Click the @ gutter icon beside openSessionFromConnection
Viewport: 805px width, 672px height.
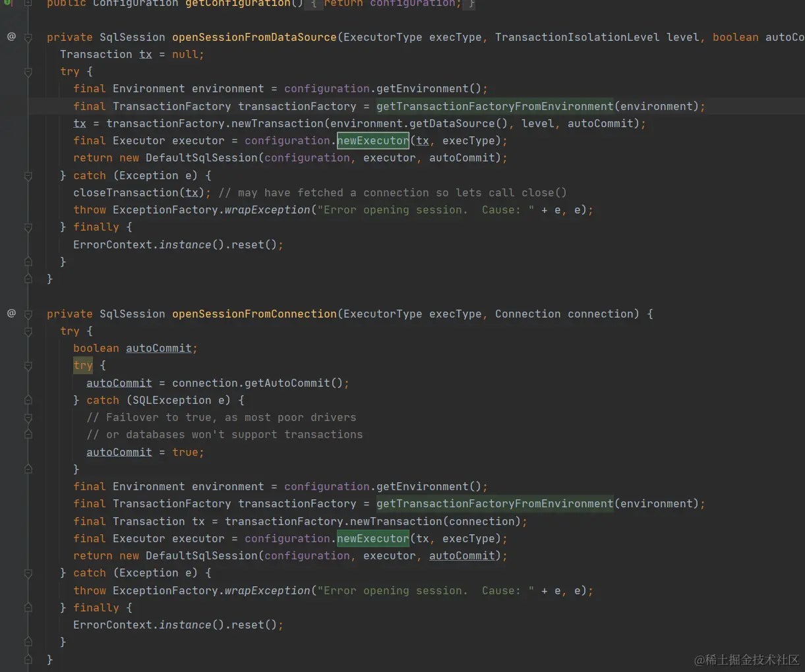tap(11, 313)
